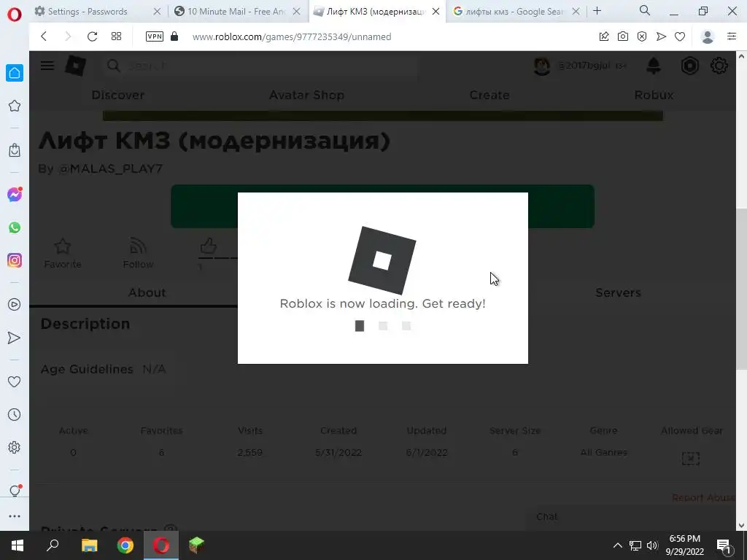Open sidebar heart bookmarks icon
Screen dimensions: 747x560
[x=15, y=381]
